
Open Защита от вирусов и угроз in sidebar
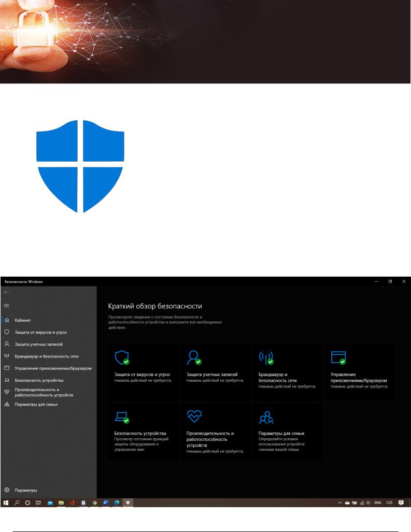click(40, 332)
